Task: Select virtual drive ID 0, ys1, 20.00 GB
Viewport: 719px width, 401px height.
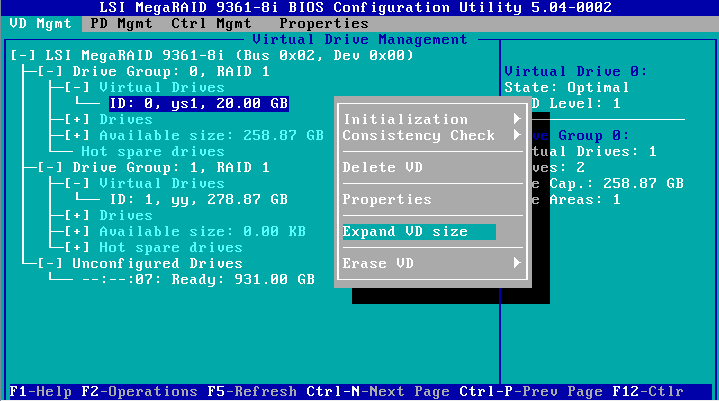Action: pos(199,104)
